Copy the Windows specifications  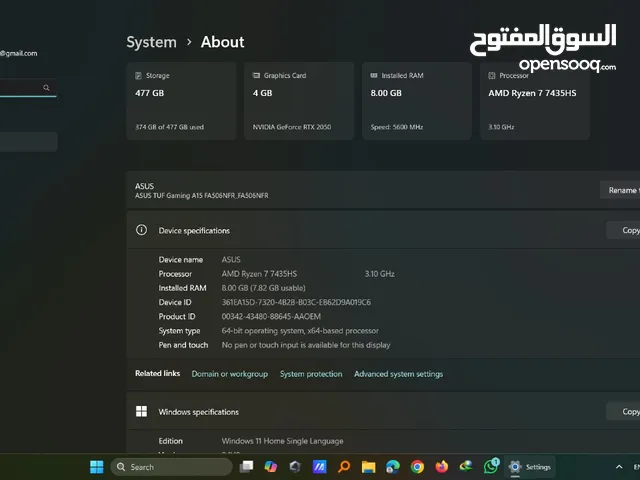pyautogui.click(x=623, y=411)
